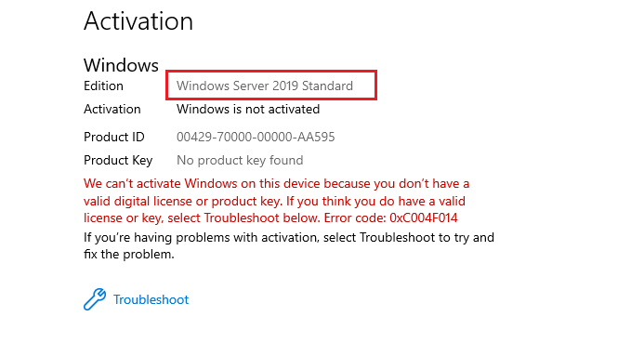Screen dimensions: 644x343
Task: Click 'No product key found' text
Action: (x=240, y=160)
